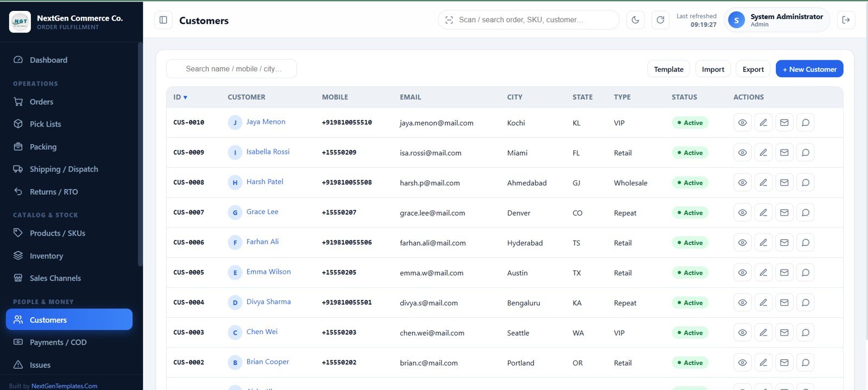Viewport: 868px width, 390px height.
Task: Click the Import button
Action: pyautogui.click(x=713, y=69)
